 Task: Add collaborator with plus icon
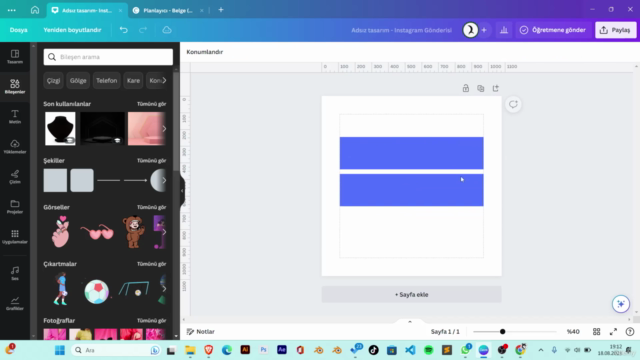coord(484,30)
